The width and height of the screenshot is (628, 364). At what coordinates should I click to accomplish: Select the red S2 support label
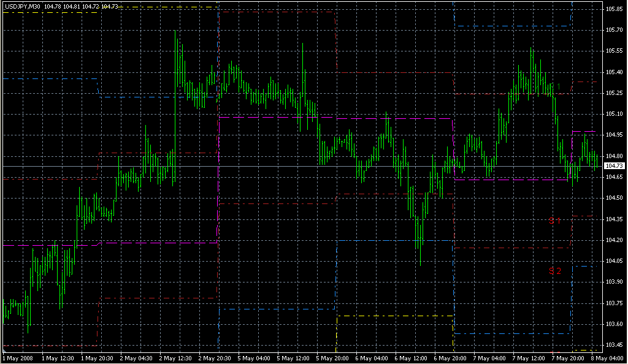click(554, 271)
